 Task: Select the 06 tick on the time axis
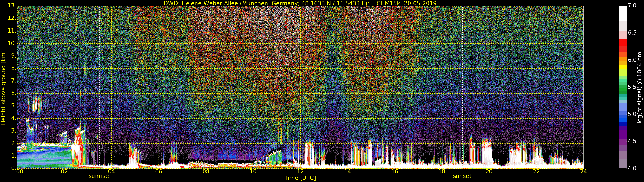point(158,172)
